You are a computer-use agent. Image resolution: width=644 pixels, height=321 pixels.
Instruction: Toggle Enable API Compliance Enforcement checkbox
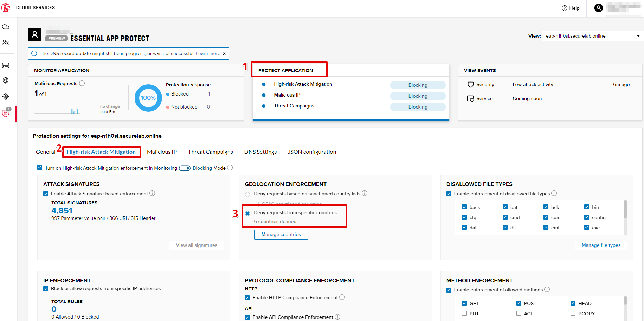247,317
